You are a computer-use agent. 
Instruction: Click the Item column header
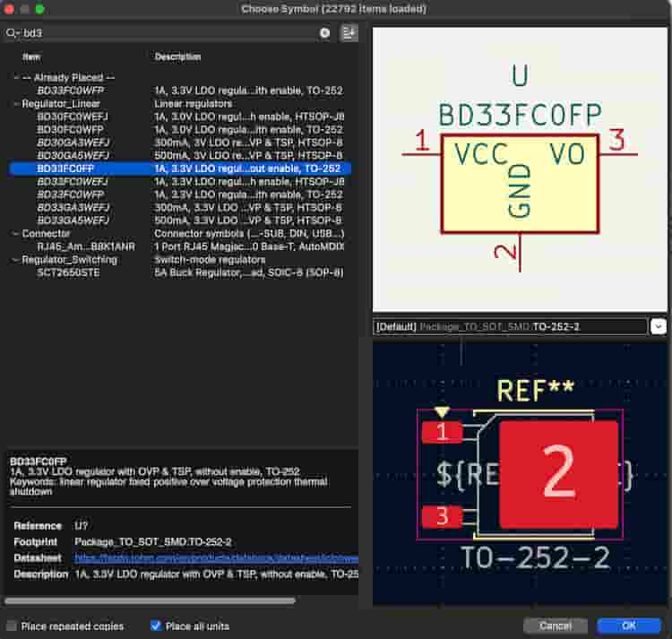click(30, 57)
